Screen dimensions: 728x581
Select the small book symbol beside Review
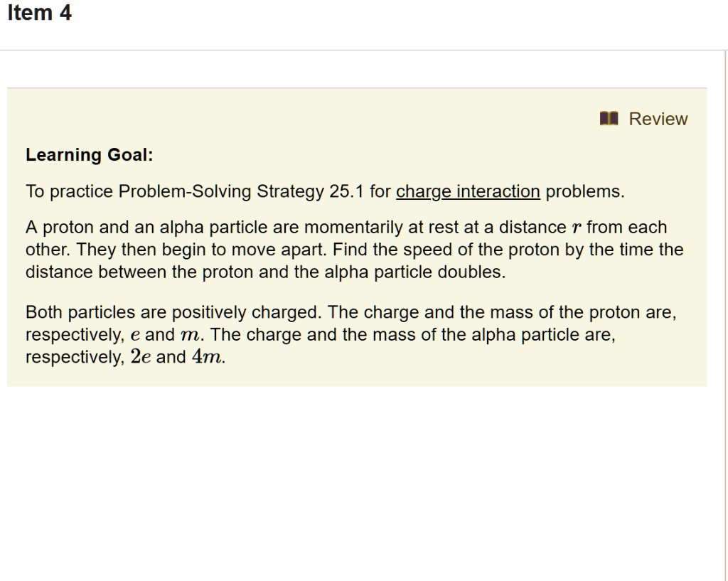pyautogui.click(x=610, y=119)
